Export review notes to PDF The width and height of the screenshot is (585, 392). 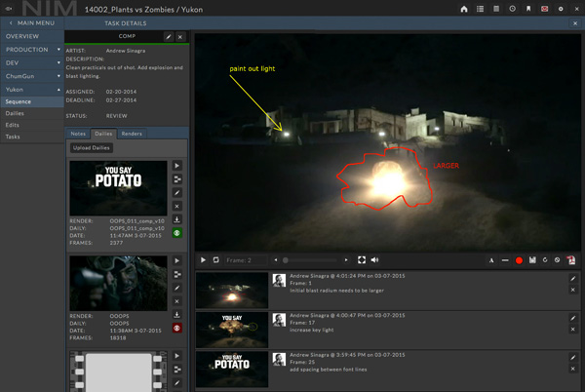coord(570,260)
